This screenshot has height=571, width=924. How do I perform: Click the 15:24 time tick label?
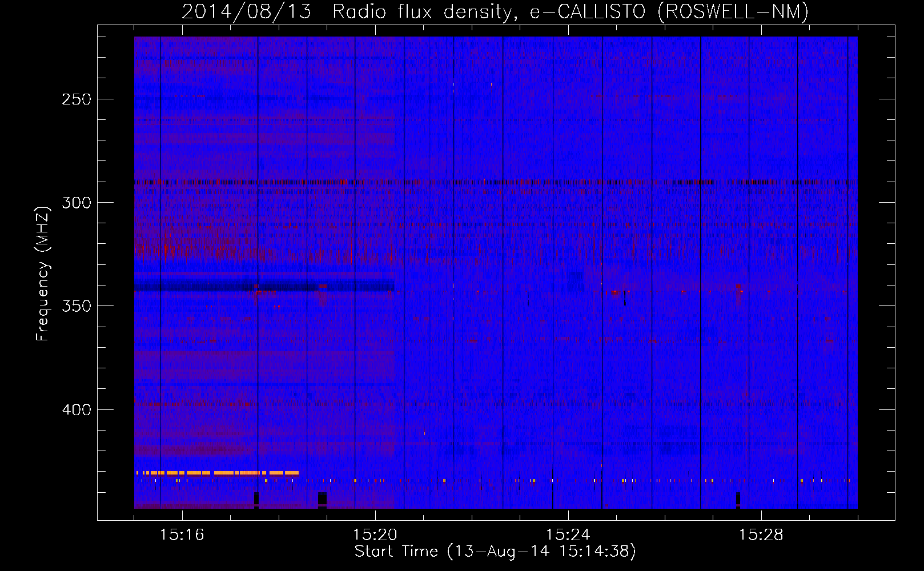568,535
